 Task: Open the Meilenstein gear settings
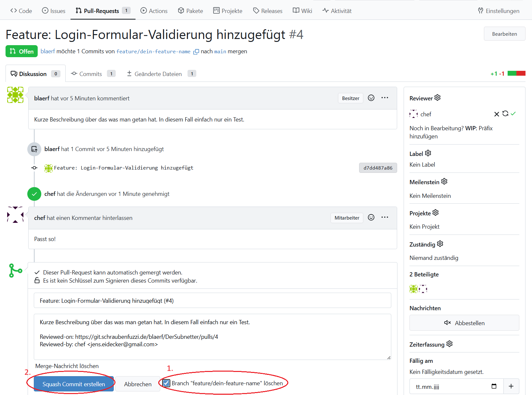[x=444, y=182]
